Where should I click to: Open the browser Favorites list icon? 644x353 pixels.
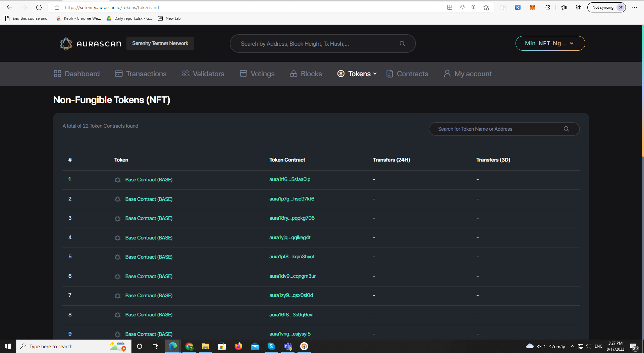pos(564,7)
